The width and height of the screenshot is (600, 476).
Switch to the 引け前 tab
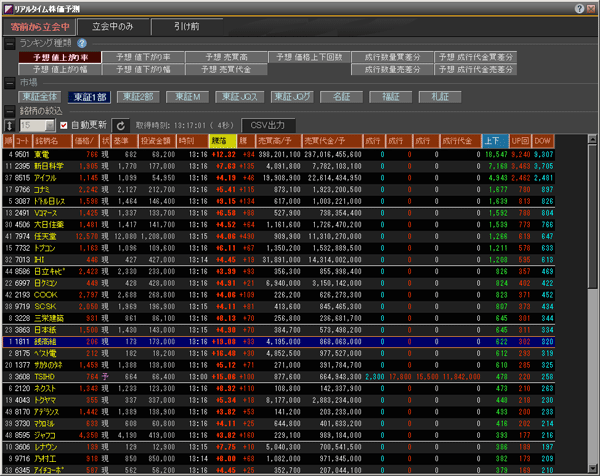pyautogui.click(x=187, y=24)
